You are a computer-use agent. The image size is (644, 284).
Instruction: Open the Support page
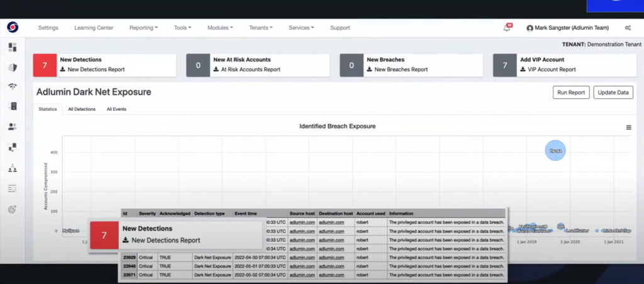point(340,28)
